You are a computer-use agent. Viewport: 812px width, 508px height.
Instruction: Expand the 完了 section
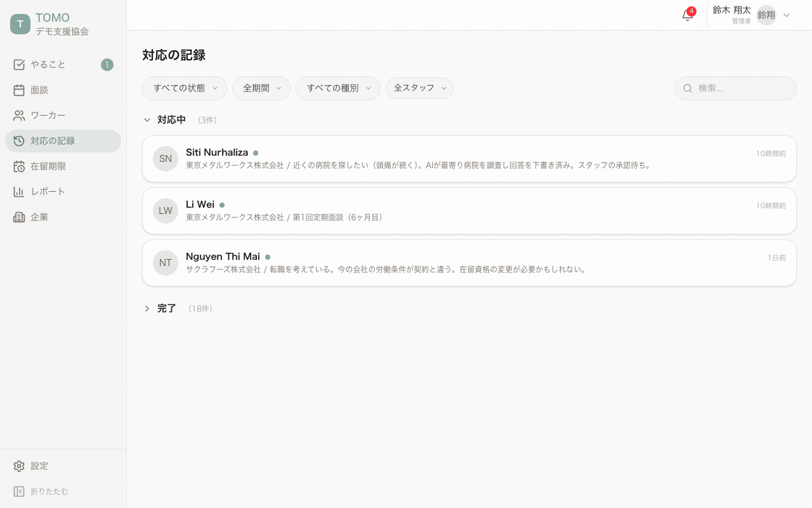click(167, 308)
